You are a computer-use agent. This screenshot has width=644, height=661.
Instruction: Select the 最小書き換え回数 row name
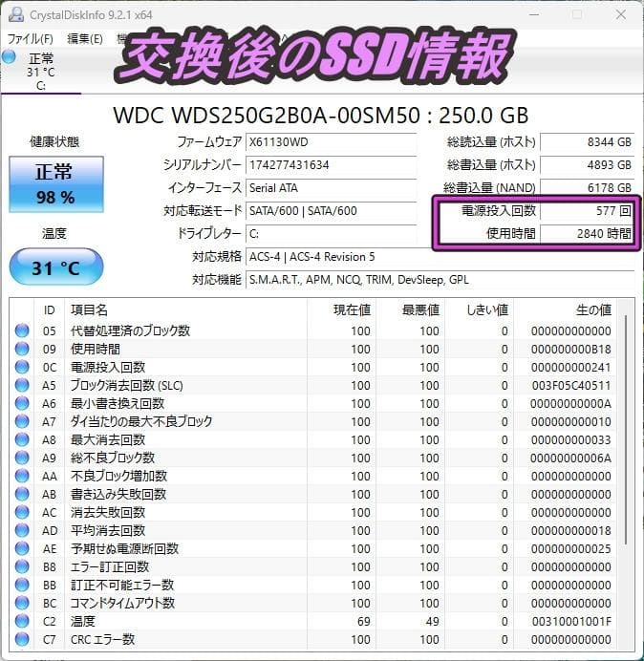118,403
